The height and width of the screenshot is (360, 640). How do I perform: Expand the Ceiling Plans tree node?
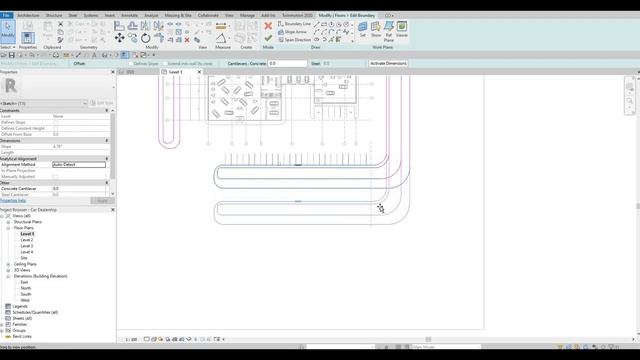[8, 264]
